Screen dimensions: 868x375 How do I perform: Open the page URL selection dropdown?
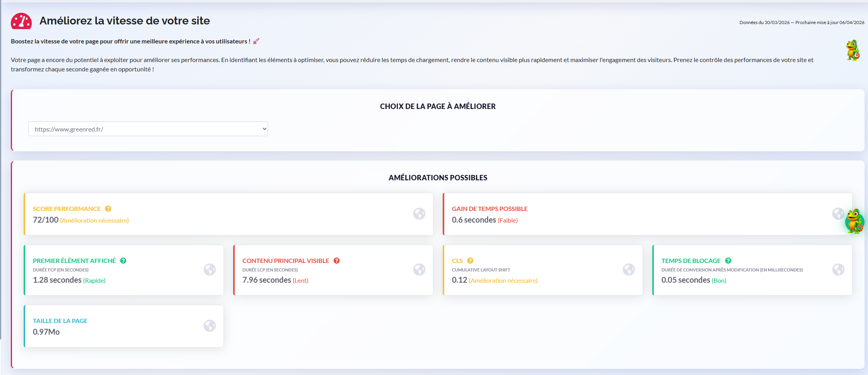[148, 129]
